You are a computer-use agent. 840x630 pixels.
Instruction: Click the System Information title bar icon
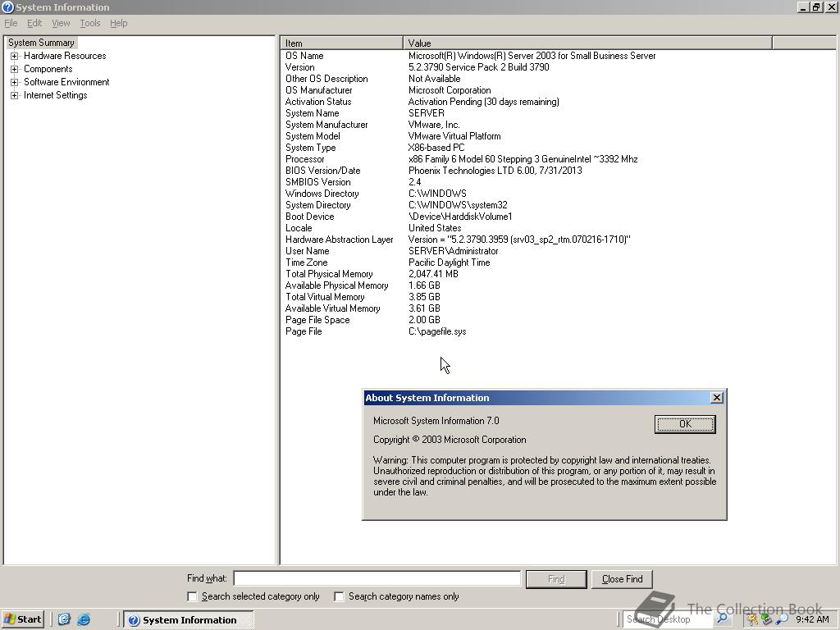pyautogui.click(x=7, y=7)
